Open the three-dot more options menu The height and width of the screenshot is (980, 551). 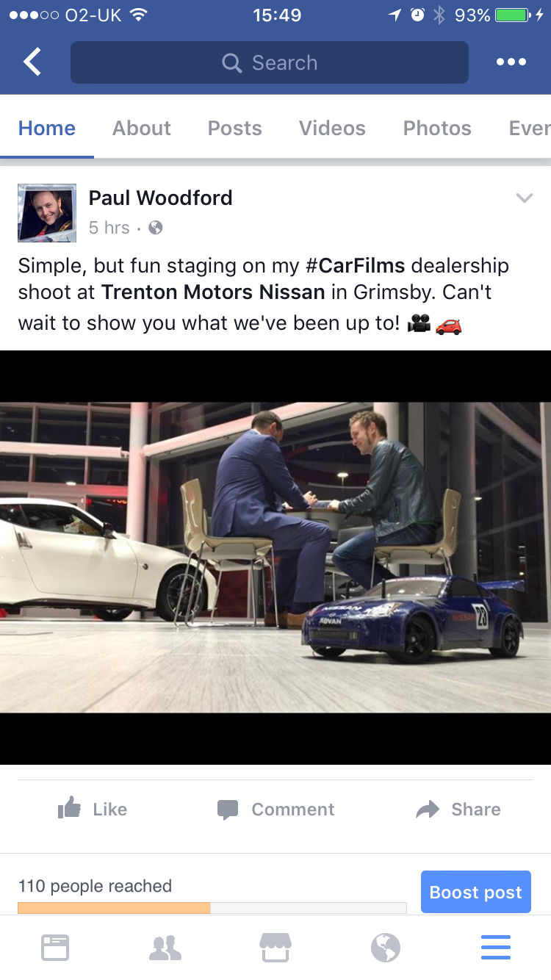(x=511, y=62)
